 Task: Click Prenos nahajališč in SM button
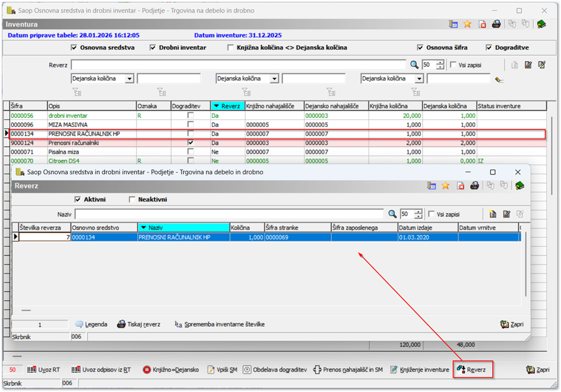(x=348, y=370)
